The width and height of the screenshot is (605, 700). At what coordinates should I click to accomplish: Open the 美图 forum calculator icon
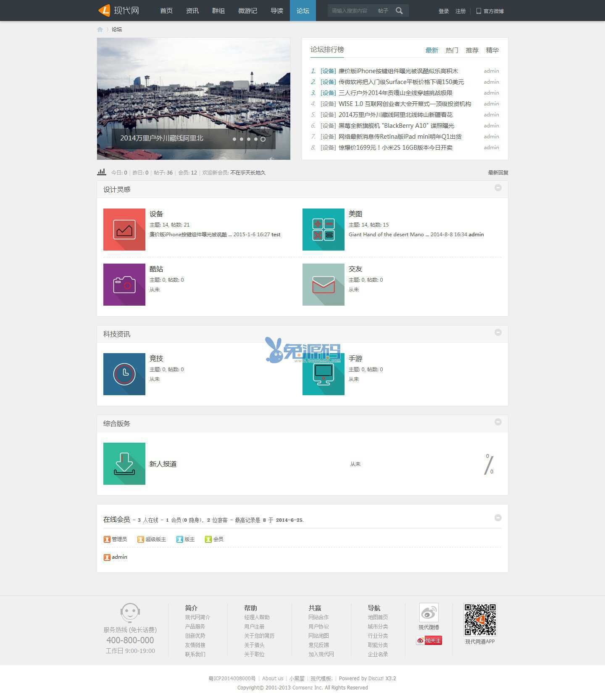pos(324,230)
